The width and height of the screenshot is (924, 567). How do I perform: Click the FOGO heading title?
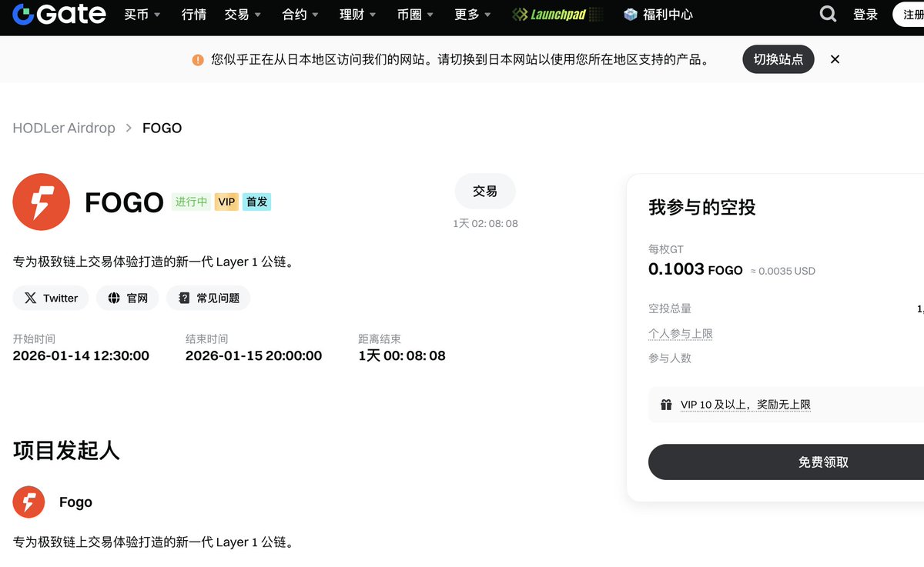[x=124, y=202]
